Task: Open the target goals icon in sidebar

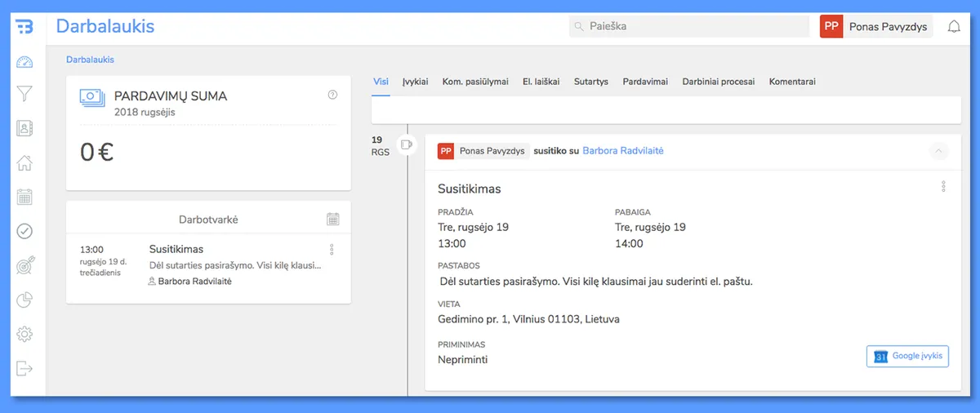Action: click(24, 265)
